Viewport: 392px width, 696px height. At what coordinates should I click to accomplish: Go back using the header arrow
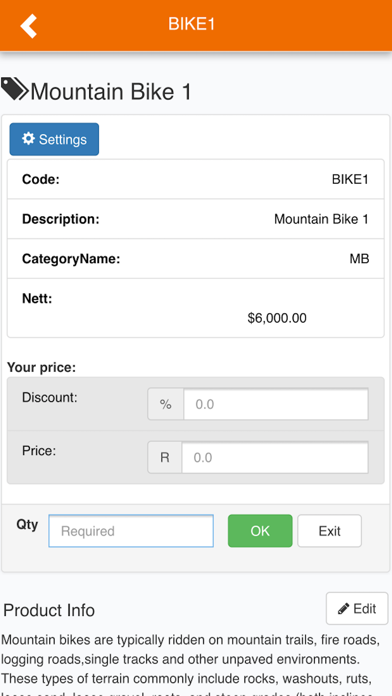point(28,25)
